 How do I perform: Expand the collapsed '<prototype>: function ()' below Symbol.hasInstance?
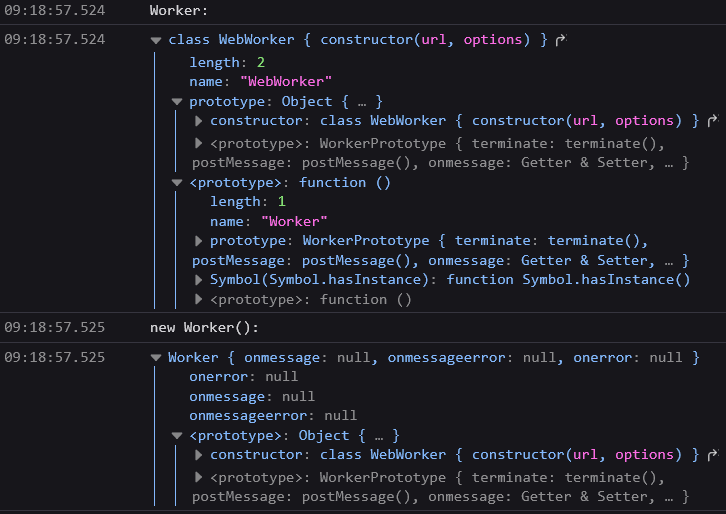198,300
